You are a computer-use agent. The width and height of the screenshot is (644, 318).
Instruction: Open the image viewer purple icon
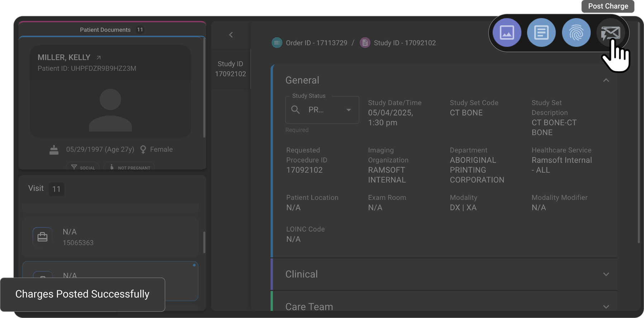click(507, 33)
